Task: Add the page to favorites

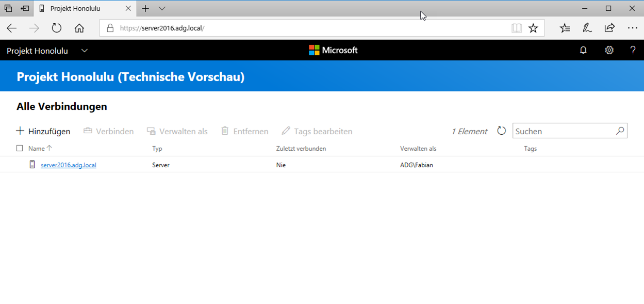Action: (x=533, y=28)
